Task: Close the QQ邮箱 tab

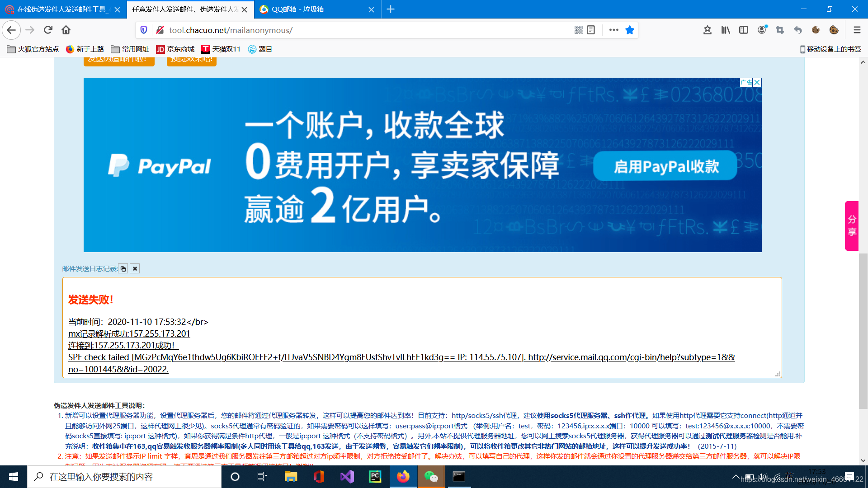Action: click(371, 9)
